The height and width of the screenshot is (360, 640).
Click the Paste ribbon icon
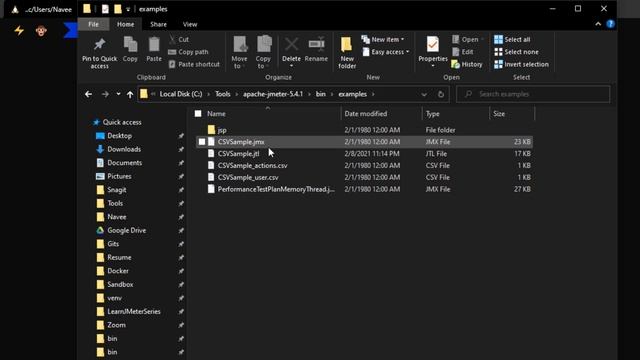tap(154, 44)
